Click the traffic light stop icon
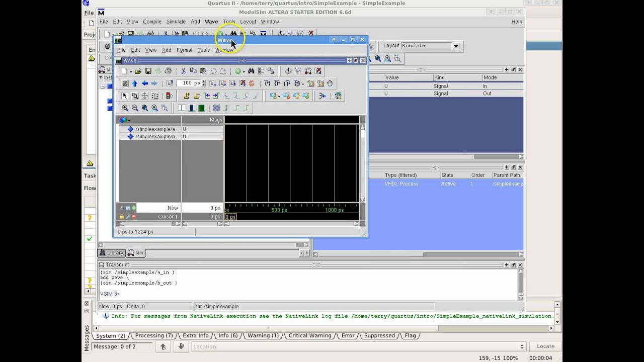This screenshot has height=362, width=644. coord(169,96)
